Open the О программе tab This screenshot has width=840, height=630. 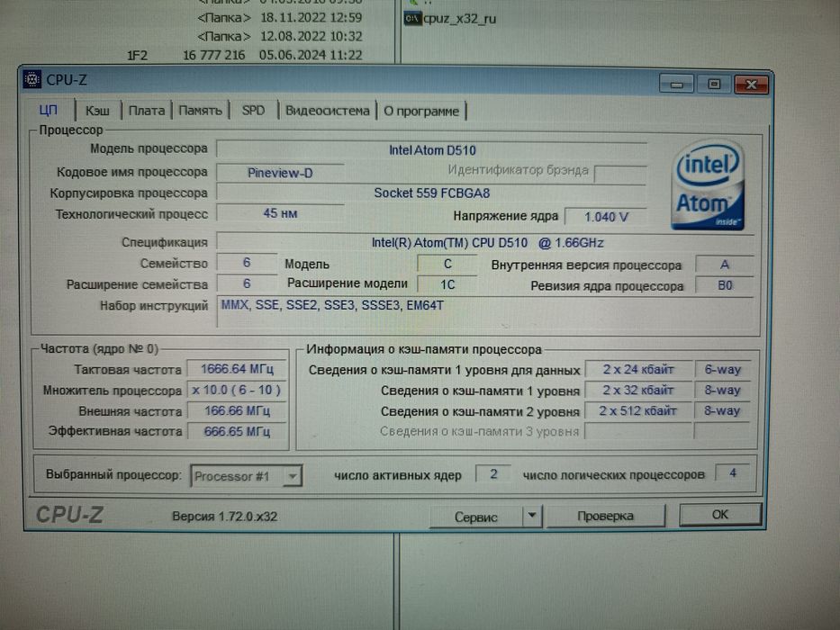click(421, 112)
